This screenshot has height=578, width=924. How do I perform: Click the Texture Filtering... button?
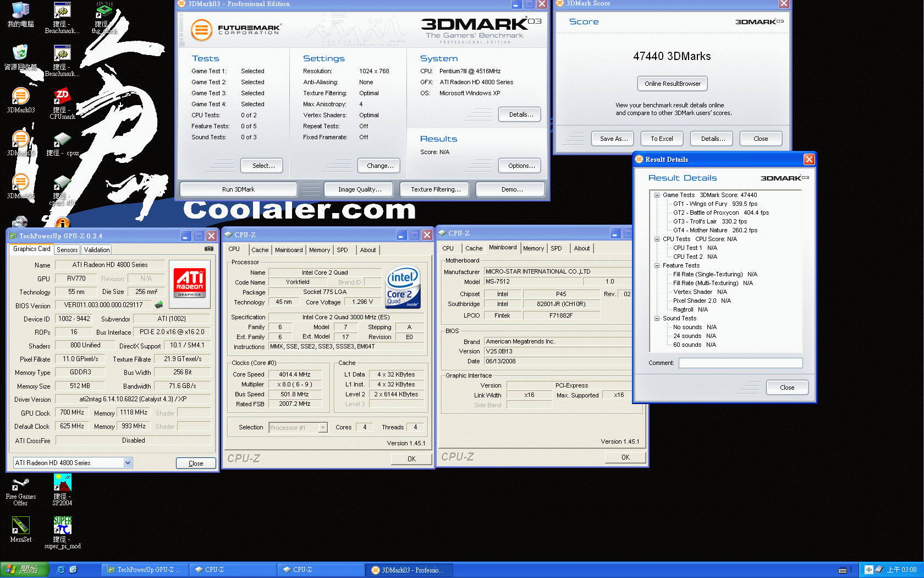(436, 189)
